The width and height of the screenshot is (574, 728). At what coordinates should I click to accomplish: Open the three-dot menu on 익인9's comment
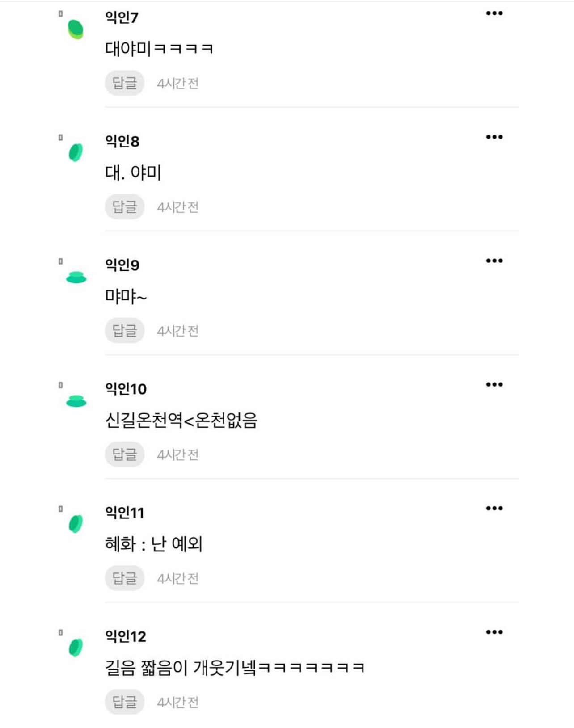(x=494, y=261)
